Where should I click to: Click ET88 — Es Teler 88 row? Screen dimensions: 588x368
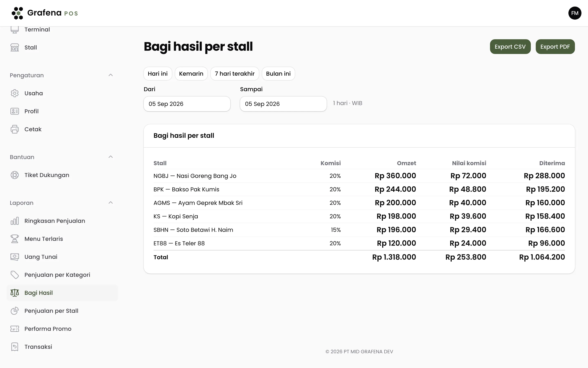(359, 243)
